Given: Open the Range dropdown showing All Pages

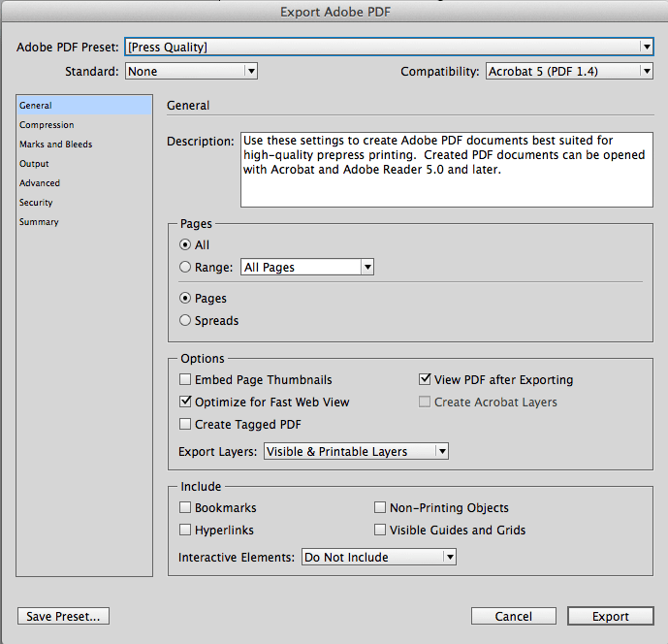Looking at the screenshot, I should [x=307, y=268].
